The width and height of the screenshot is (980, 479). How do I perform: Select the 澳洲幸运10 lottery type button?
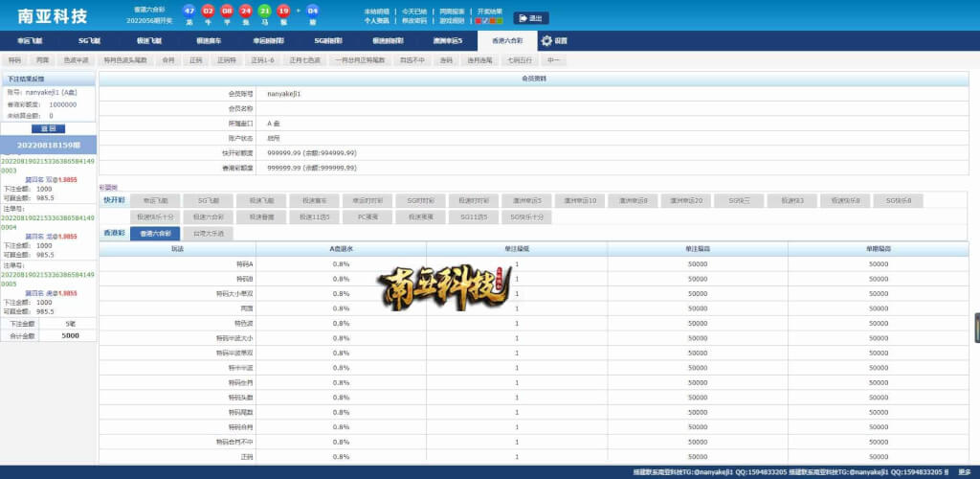pos(579,201)
